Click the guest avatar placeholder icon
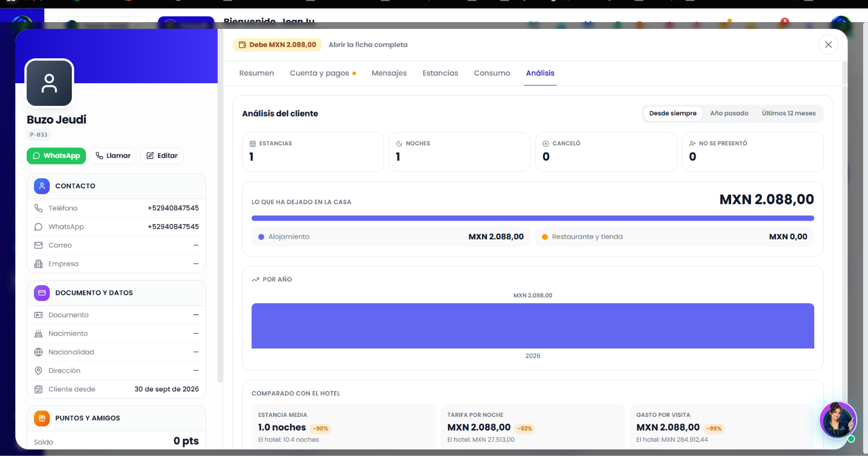This screenshot has height=456, width=868. (49, 83)
